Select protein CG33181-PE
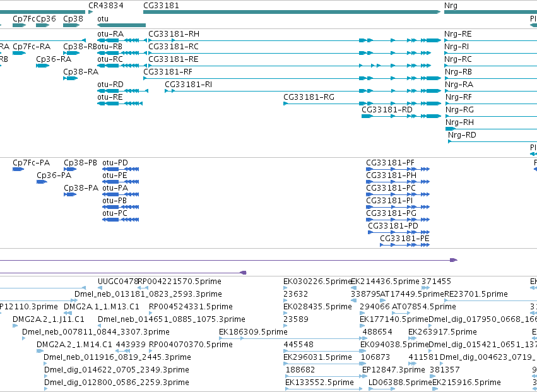Viewport: 537px width, 392px height. pyautogui.click(x=405, y=239)
